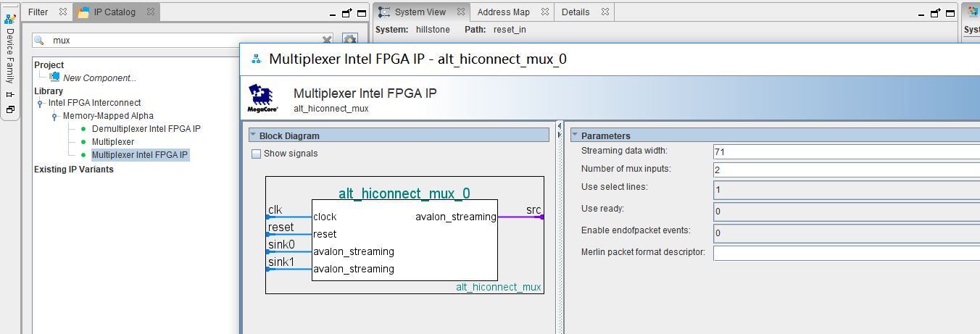Select Memory-Mapped Alpha label
This screenshot has width=980, height=334.
point(108,116)
